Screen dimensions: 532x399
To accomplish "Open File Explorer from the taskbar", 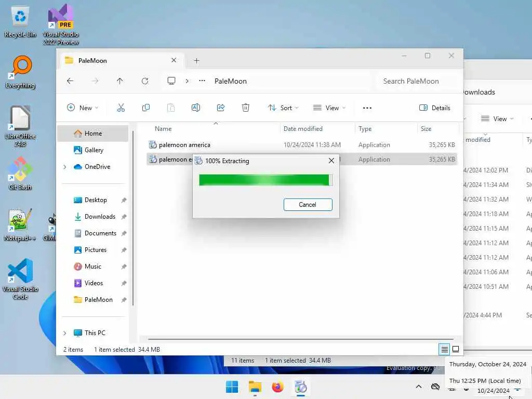I will pyautogui.click(x=255, y=387).
